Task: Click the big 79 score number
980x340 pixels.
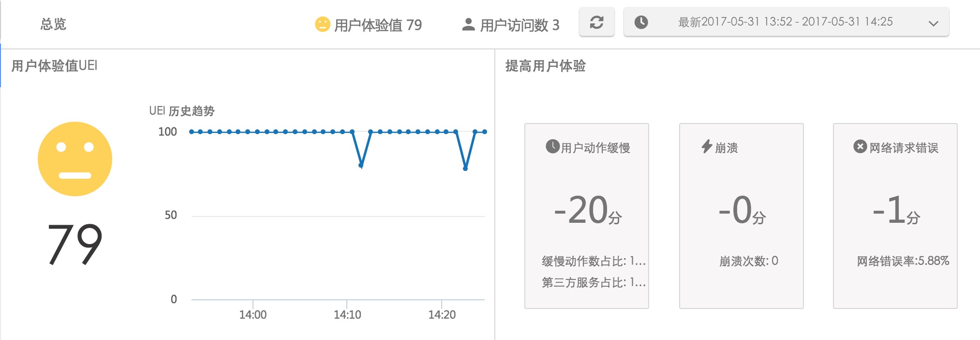Action: pyautogui.click(x=74, y=245)
